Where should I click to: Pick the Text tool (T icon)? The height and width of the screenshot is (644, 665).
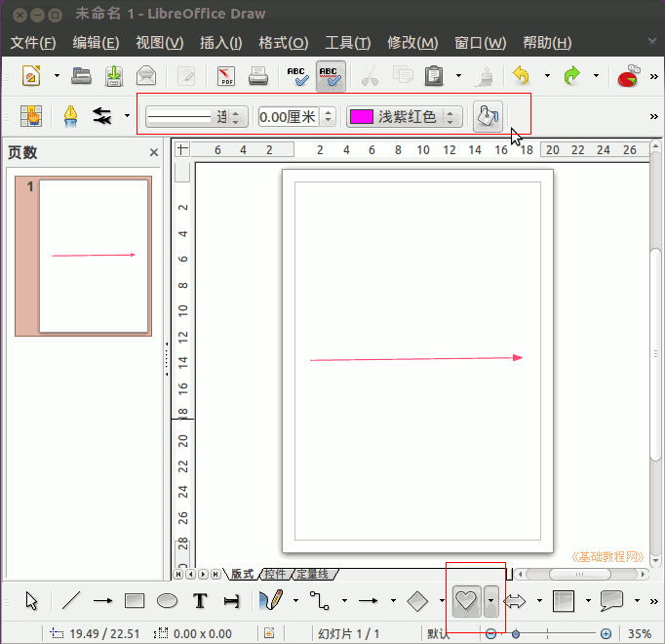click(200, 601)
